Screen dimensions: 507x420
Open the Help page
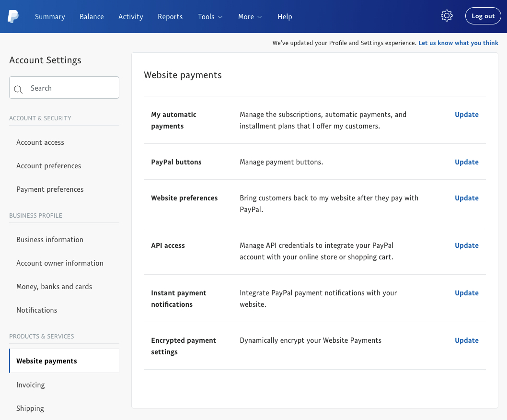pyautogui.click(x=285, y=16)
